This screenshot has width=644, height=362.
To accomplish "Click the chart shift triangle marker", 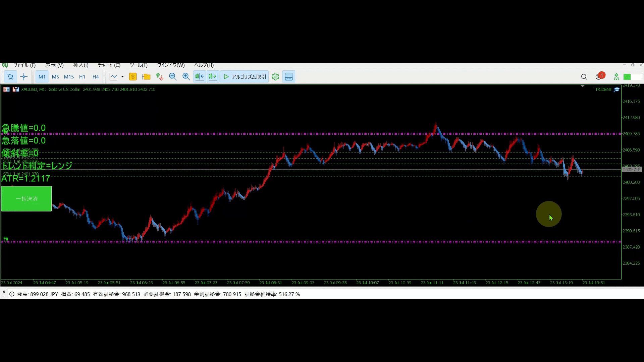I will (x=583, y=86).
